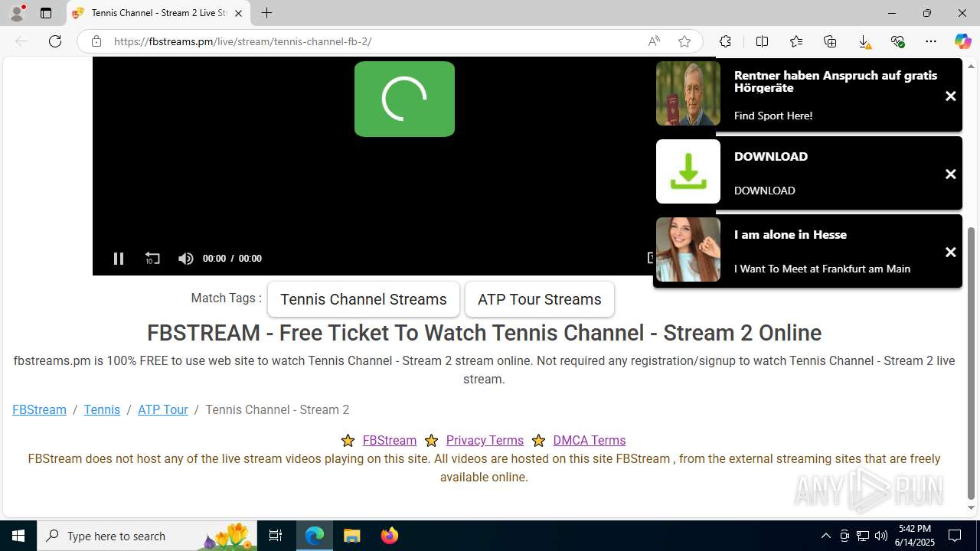The height and width of the screenshot is (551, 980).
Task: Open ATP Tour Streams tag
Action: (540, 299)
